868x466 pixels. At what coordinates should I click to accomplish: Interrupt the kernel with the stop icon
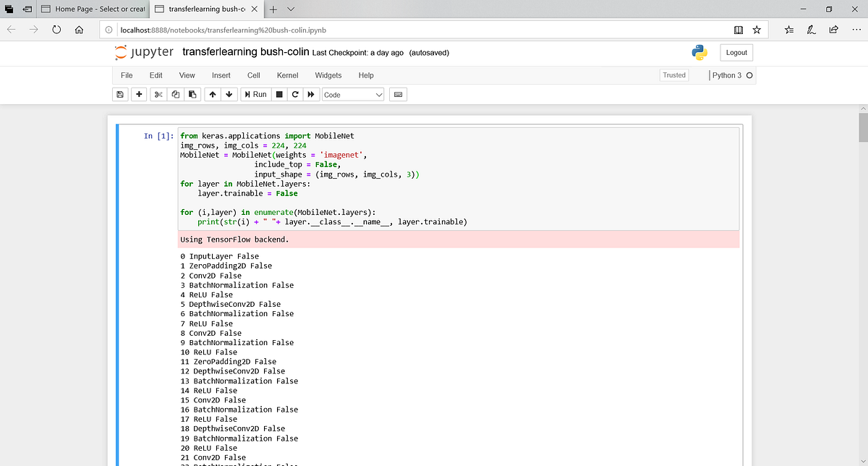278,94
